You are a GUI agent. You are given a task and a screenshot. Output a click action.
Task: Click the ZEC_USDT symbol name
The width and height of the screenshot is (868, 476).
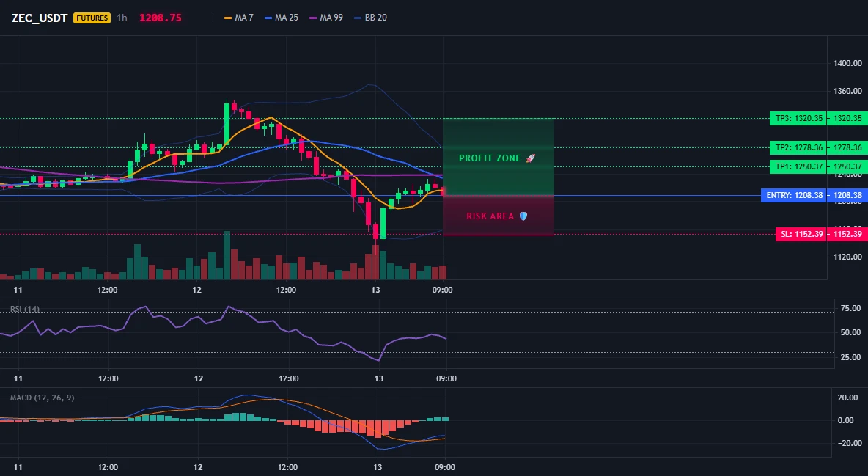(x=40, y=18)
